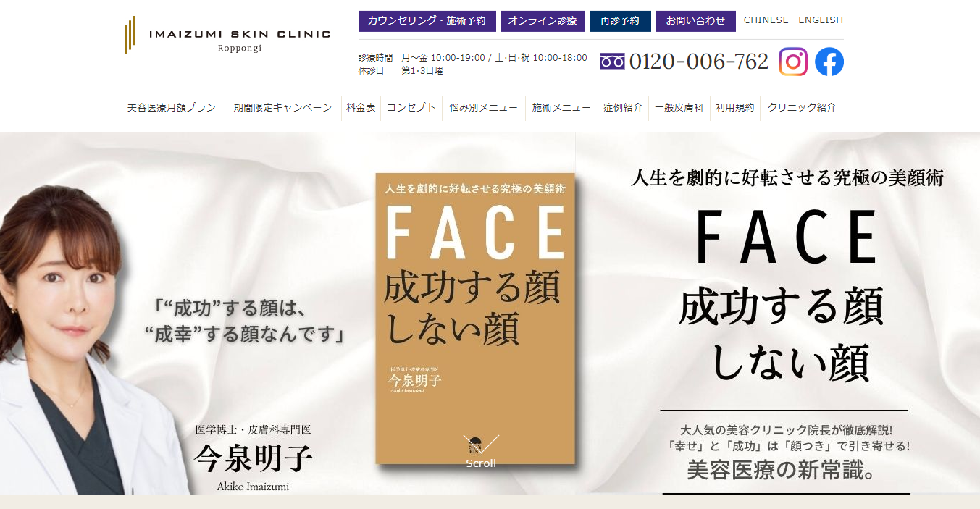Expand 施術メニュー navigation item
Viewport: 980px width, 509px height.
561,107
